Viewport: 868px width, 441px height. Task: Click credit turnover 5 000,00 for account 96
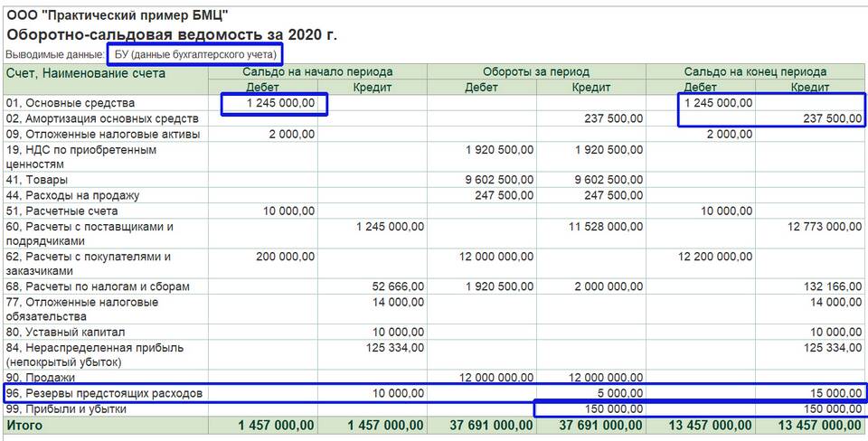[620, 393]
